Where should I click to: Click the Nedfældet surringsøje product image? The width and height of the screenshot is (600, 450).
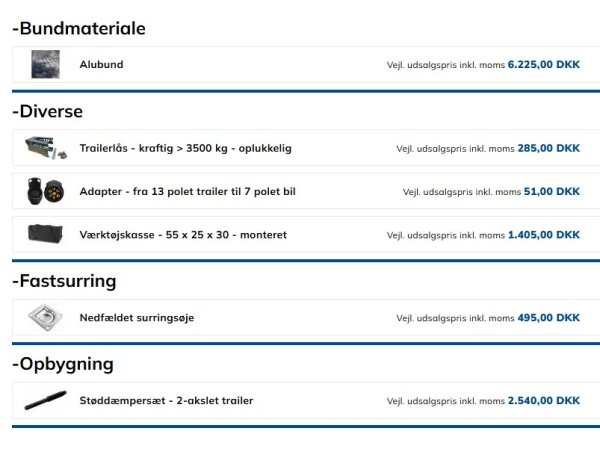45,318
